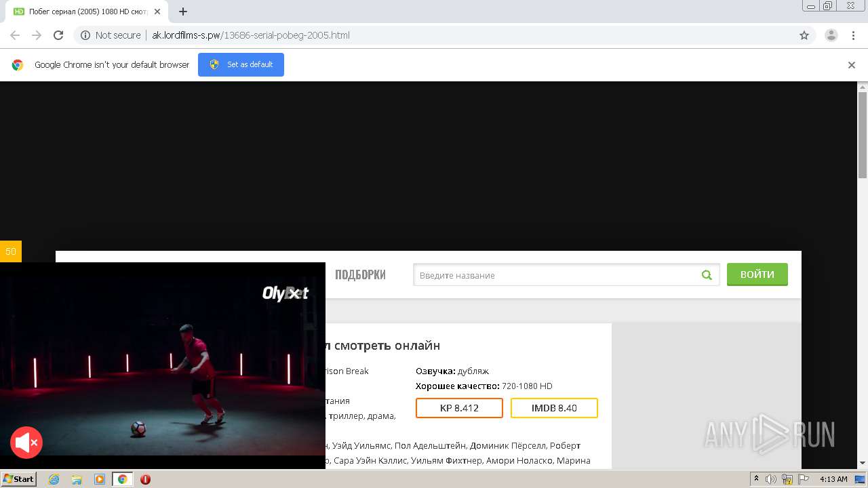Reload the current page

pos(58,35)
